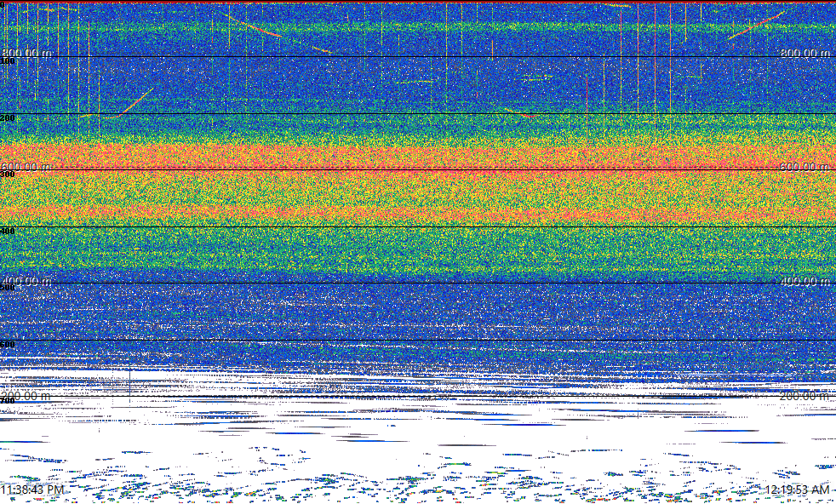This screenshot has width=836, height=504.
Task: Select the right-side 800.00 m range label
Action: tap(805, 53)
